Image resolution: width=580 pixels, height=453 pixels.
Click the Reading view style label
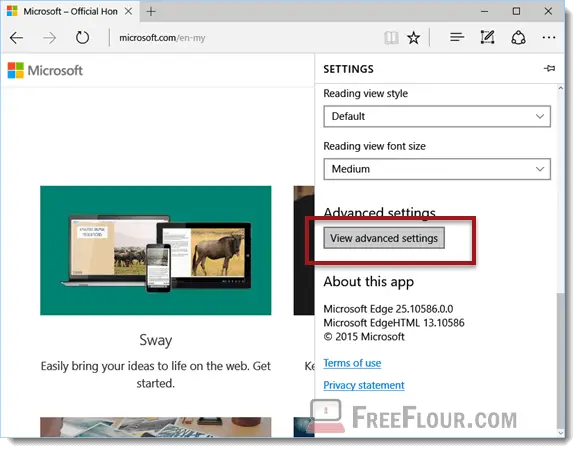point(365,94)
